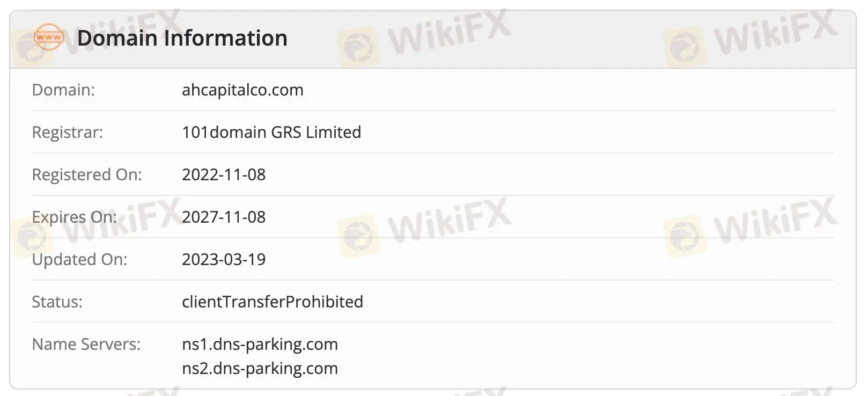Click the Expires On label

74,217
